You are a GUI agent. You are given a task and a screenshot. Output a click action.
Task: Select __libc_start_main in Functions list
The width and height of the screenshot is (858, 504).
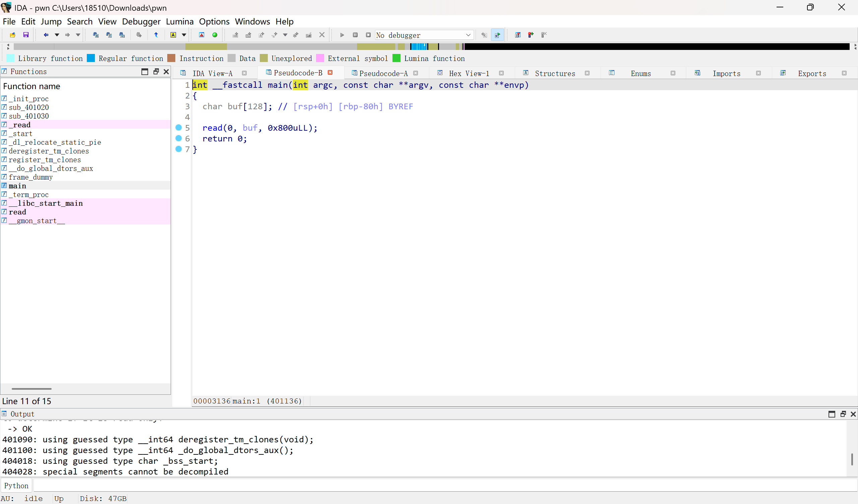85,203
